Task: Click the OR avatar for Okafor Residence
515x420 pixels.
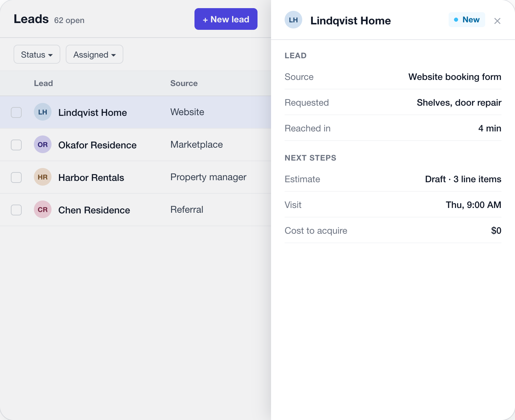Action: pyautogui.click(x=43, y=145)
